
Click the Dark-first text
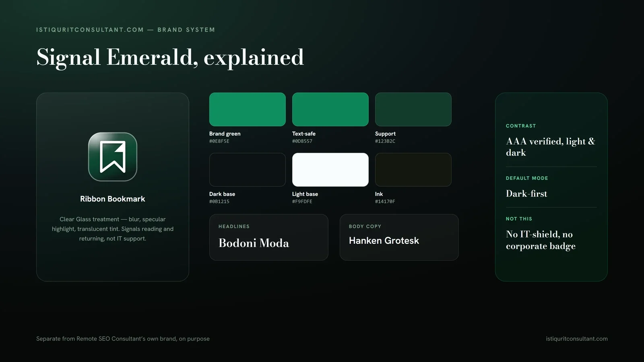tap(526, 193)
